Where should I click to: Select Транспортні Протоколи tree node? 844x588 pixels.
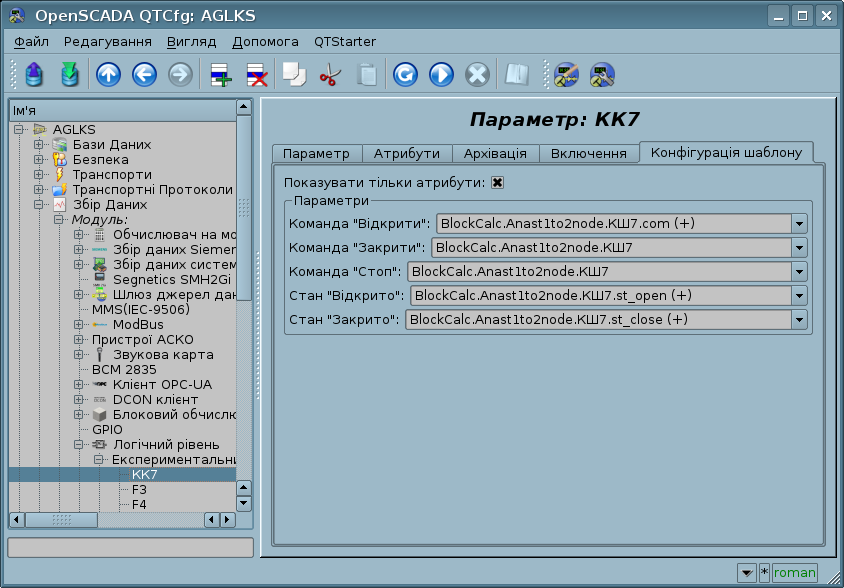point(152,190)
